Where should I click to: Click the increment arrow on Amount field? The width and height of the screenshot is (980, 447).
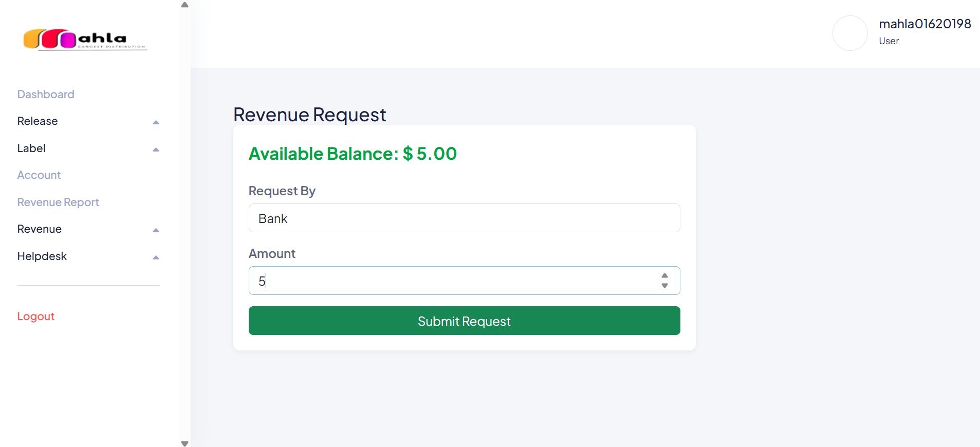[664, 275]
